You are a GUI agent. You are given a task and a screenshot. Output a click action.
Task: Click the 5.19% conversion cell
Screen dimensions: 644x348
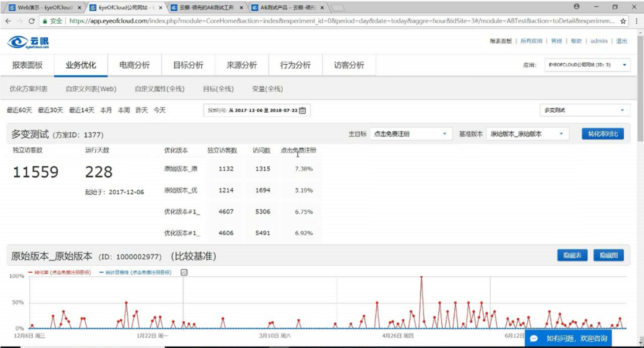[x=304, y=191]
